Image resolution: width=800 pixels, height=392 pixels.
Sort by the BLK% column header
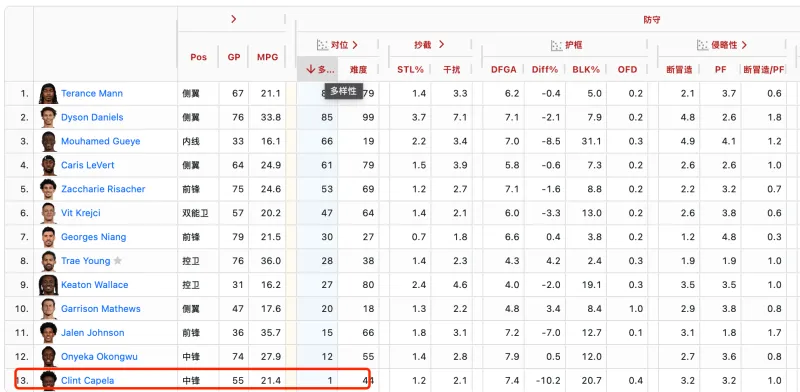click(586, 69)
